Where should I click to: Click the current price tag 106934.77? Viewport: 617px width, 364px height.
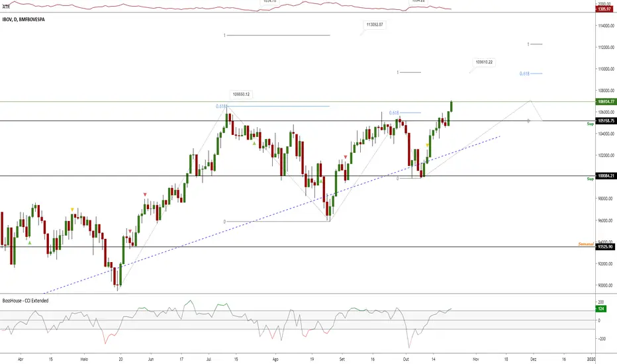click(x=606, y=101)
